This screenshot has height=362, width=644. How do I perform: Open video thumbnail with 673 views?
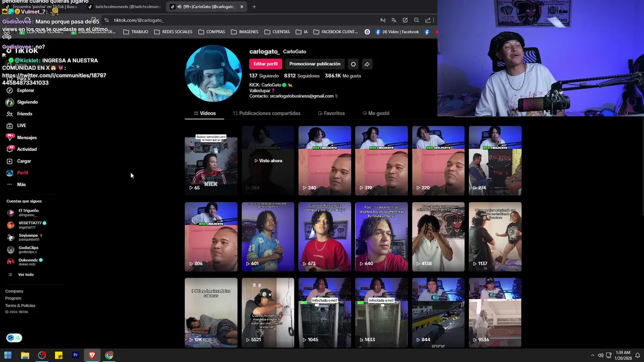tap(325, 237)
